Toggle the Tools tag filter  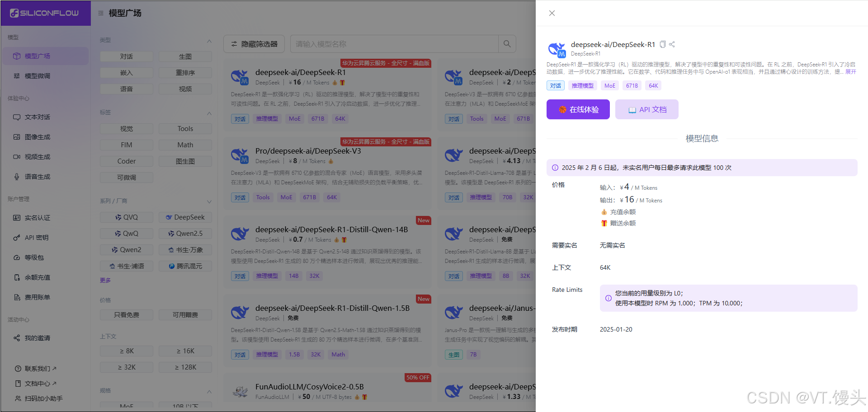click(185, 129)
